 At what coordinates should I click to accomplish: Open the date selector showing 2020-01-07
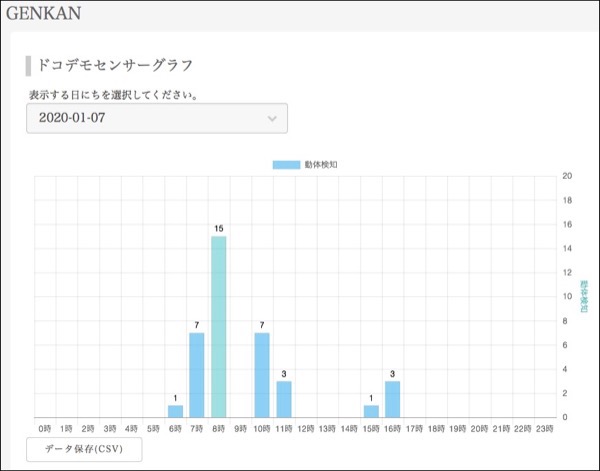156,118
